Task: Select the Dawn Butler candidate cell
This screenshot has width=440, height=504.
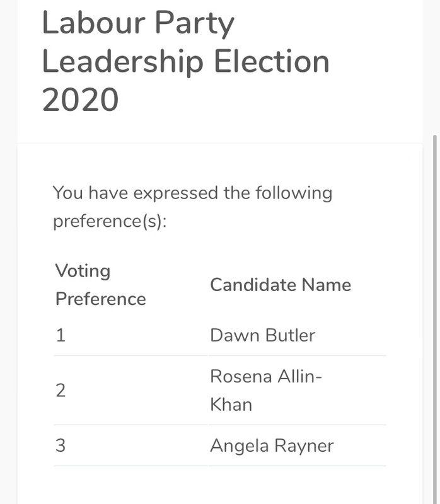Action: [x=262, y=335]
